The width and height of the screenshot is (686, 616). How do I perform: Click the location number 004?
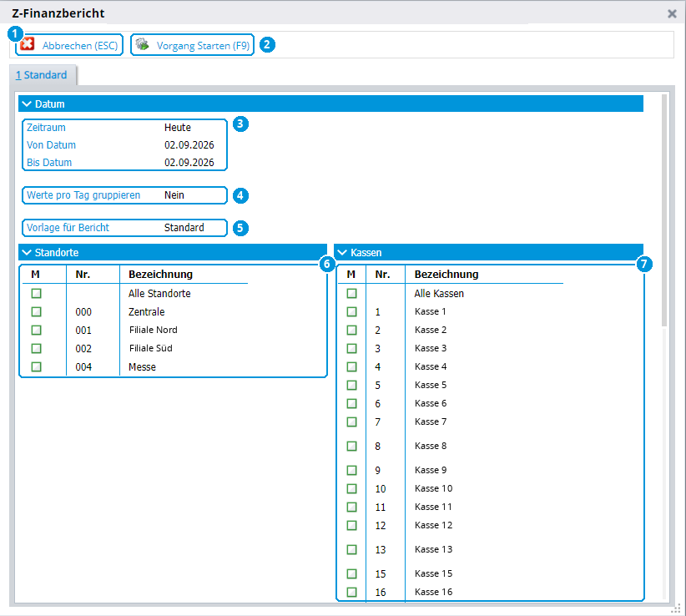83,367
